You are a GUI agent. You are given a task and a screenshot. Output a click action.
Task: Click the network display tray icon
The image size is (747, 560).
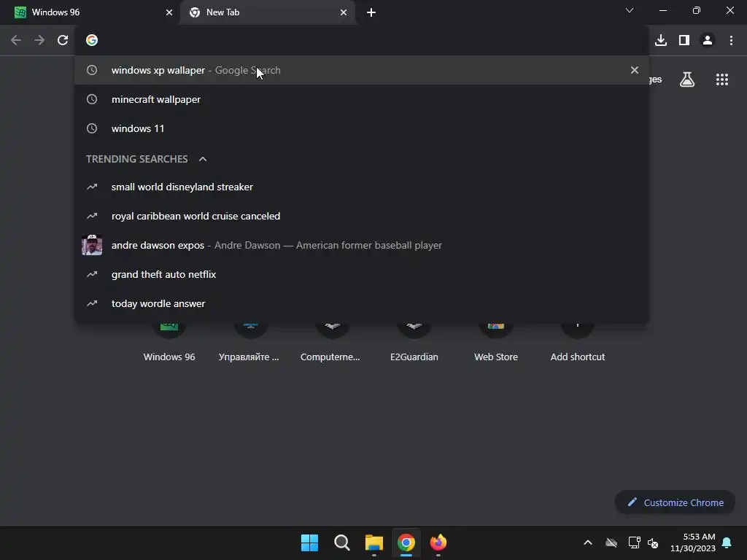[x=634, y=542]
